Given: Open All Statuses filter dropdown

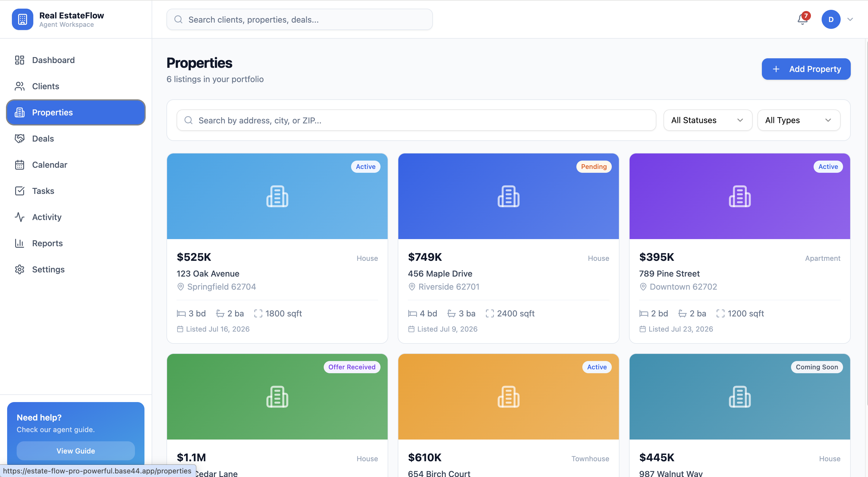Looking at the screenshot, I should [707, 120].
